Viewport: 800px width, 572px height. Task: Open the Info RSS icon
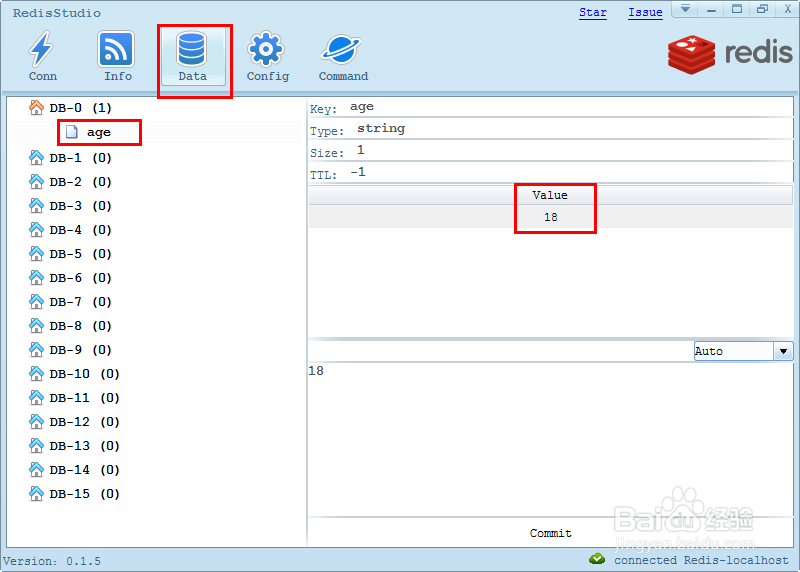point(116,49)
